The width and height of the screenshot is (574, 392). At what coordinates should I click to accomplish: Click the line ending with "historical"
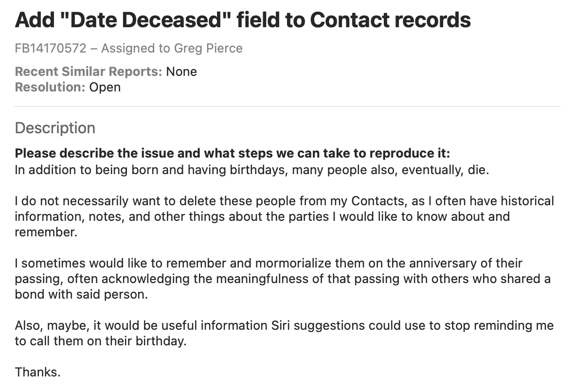tap(284, 201)
